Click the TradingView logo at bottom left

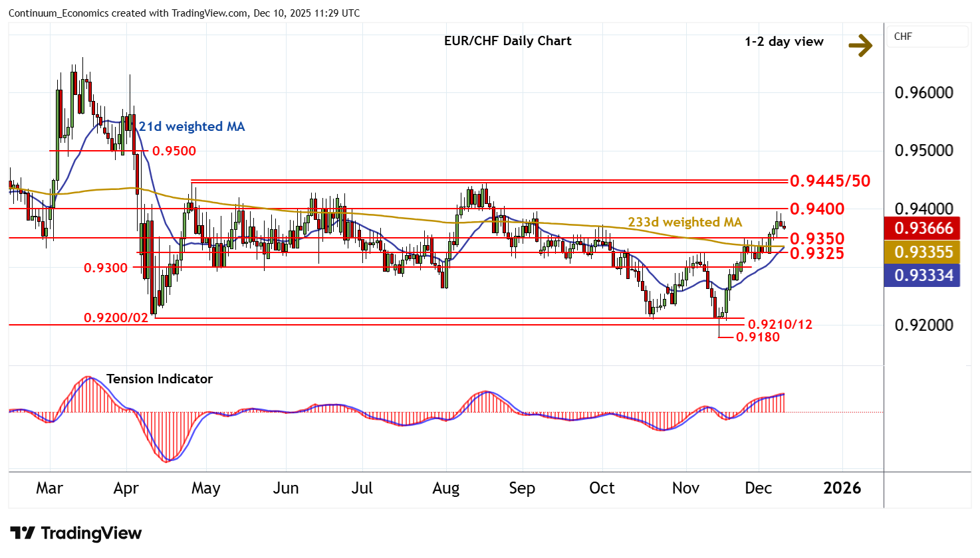(76, 533)
